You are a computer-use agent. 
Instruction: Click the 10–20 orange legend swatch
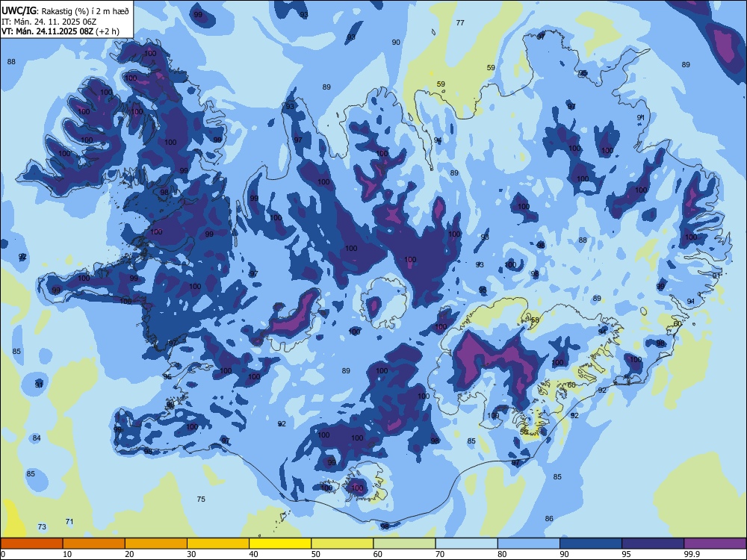(x=94, y=544)
